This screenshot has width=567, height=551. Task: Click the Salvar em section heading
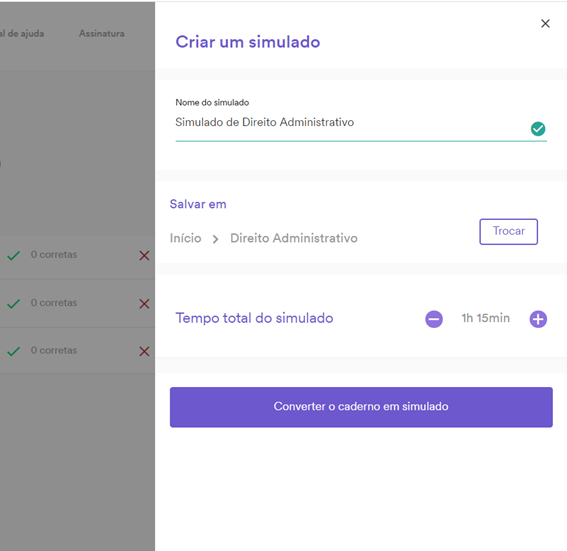coord(198,204)
